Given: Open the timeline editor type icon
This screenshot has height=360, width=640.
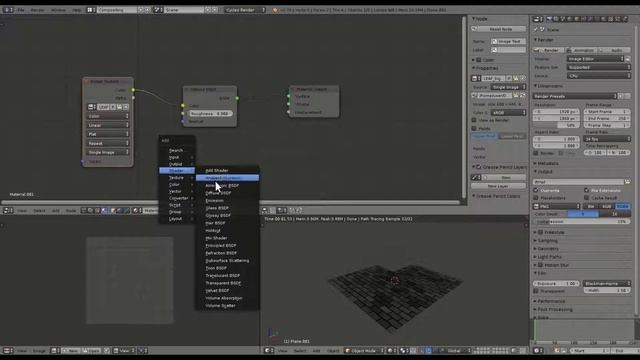Looking at the screenshot, I should 538,351.
